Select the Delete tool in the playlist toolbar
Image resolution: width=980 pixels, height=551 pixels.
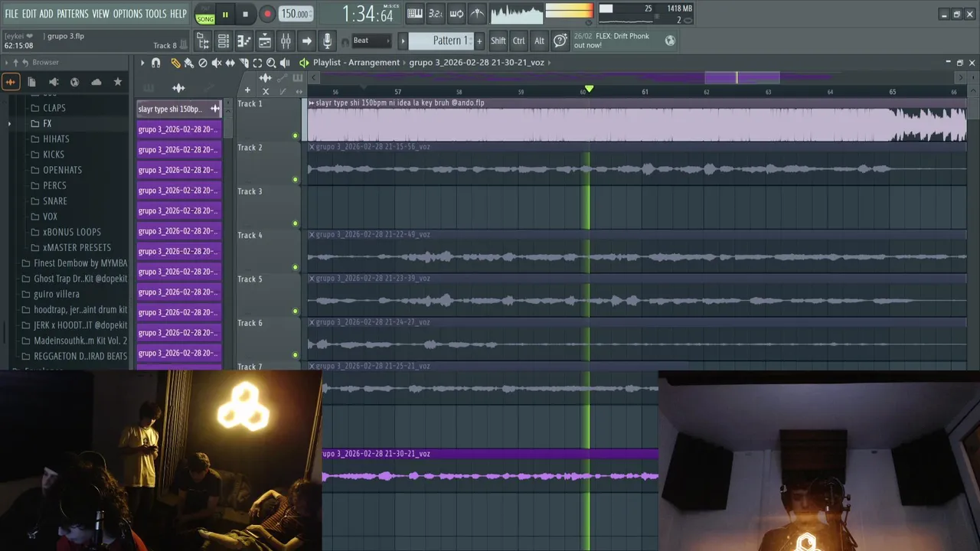(202, 63)
